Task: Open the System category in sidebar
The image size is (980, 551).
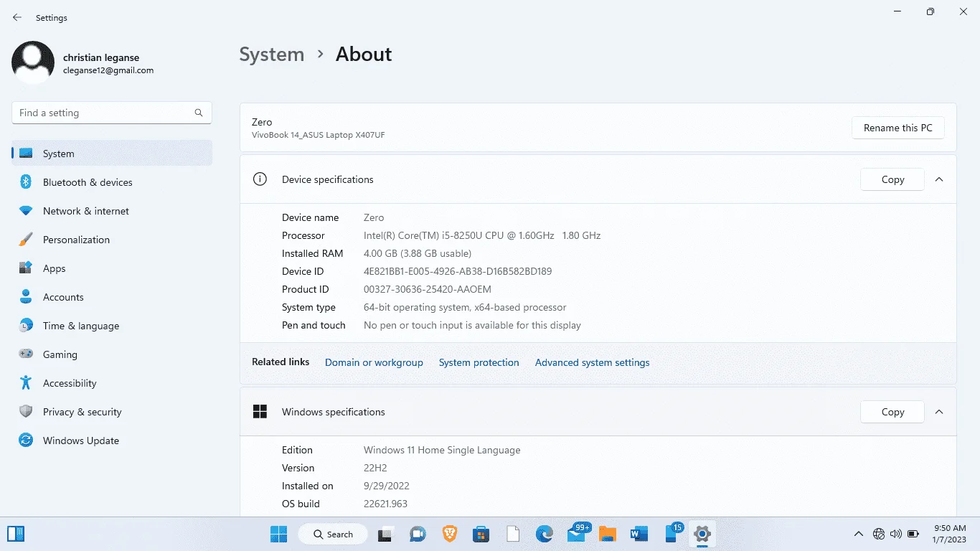Action: coord(112,154)
